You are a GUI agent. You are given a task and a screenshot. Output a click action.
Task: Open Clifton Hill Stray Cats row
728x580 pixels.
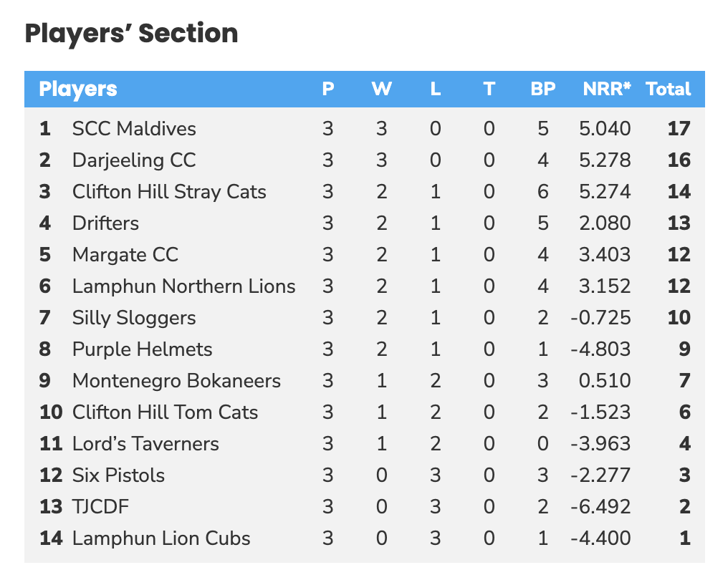(169, 192)
